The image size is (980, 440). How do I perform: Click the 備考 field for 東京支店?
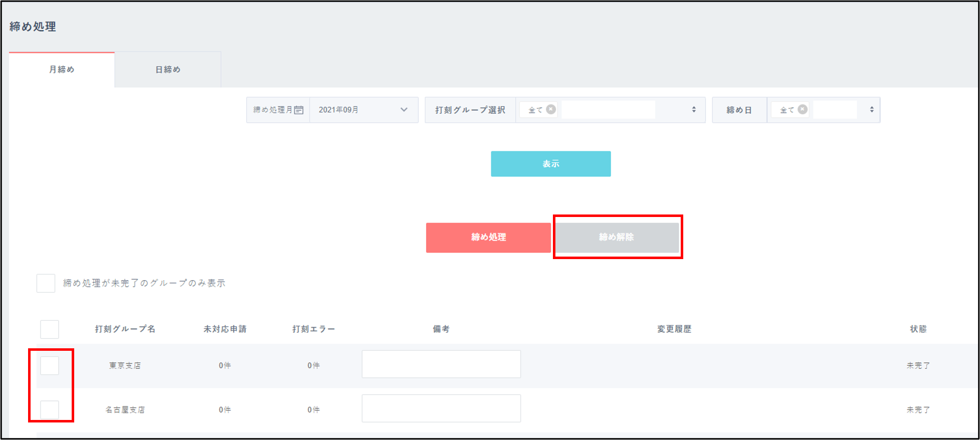point(441,364)
